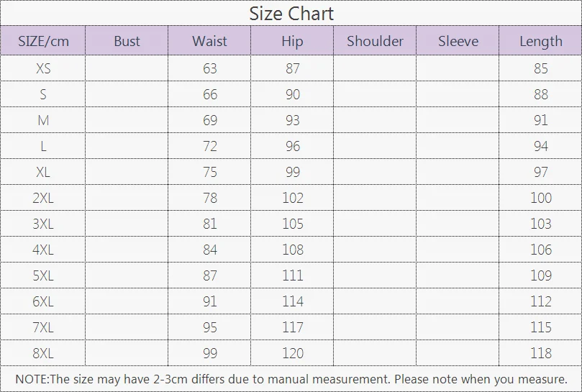
Task: Click hip value 120 in 8XL row
Action: click(293, 353)
